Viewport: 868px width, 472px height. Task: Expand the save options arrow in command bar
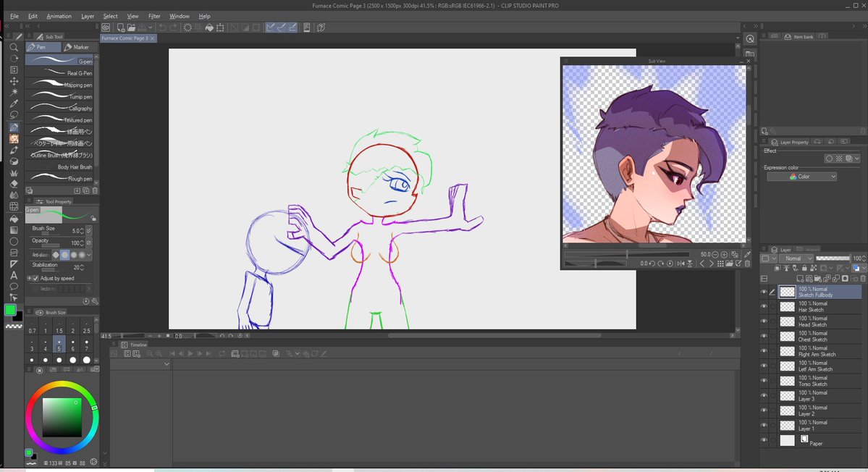[x=151, y=28]
